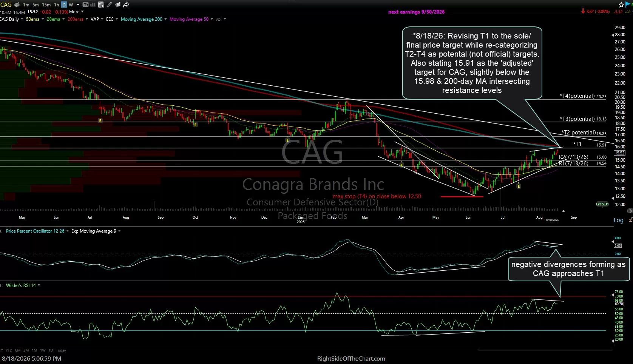
Task: Click the CAG ticker symbol field
Action: click(x=6, y=5)
